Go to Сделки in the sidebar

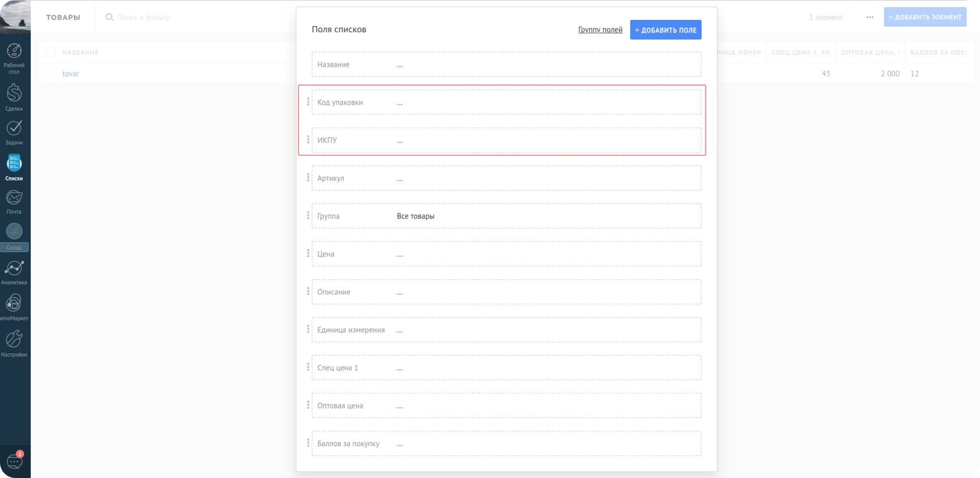point(14,97)
